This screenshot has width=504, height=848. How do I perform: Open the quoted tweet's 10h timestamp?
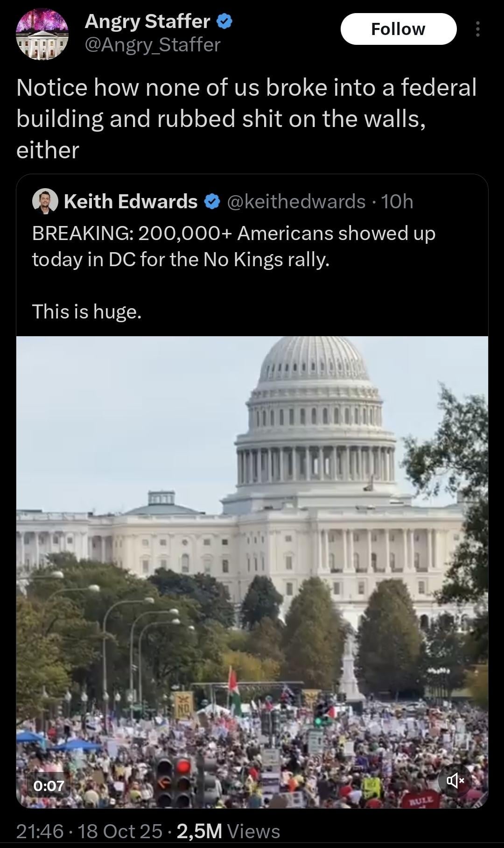point(397,201)
